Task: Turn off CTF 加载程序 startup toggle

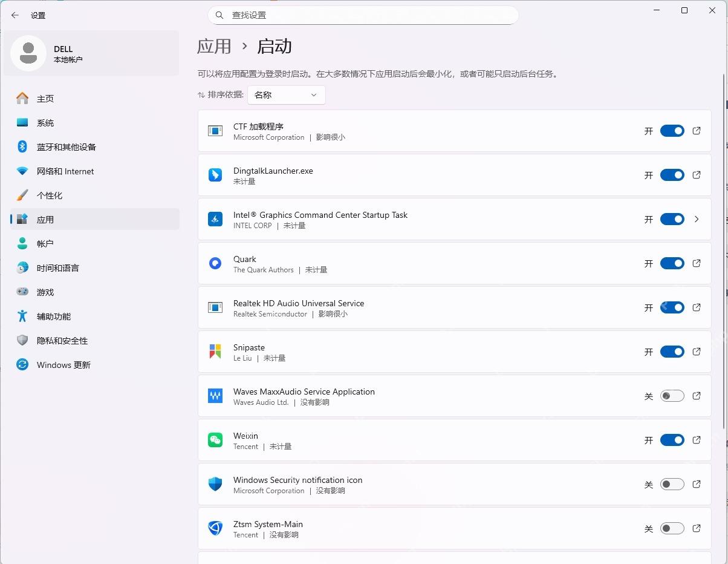Action: click(672, 131)
